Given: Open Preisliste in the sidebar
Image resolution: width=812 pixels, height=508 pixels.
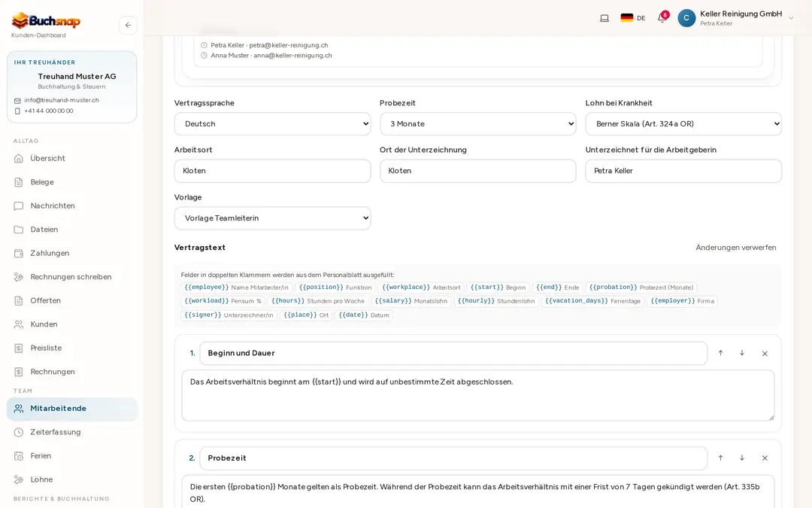Looking at the screenshot, I should coord(72,348).
